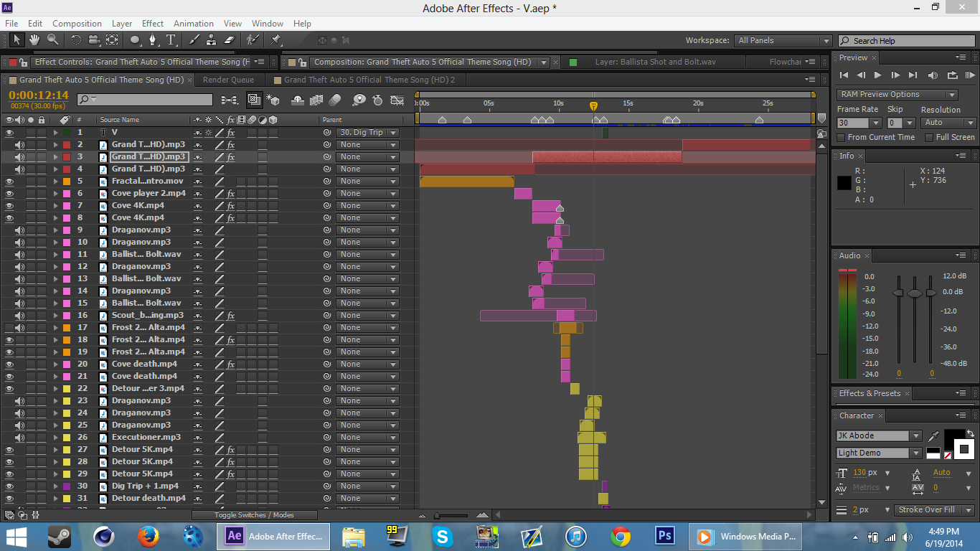This screenshot has height=551, width=980.
Task: Click the center audio level slider handle
Action: 915,293
